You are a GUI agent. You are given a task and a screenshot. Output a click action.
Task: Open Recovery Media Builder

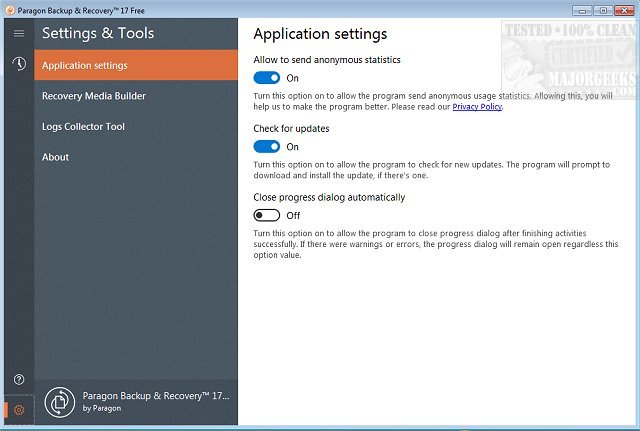click(136, 96)
